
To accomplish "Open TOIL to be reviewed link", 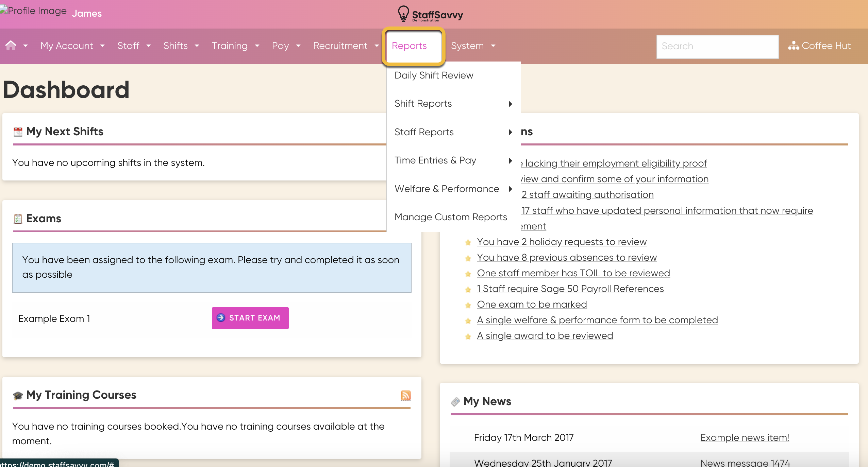I will pos(573,273).
